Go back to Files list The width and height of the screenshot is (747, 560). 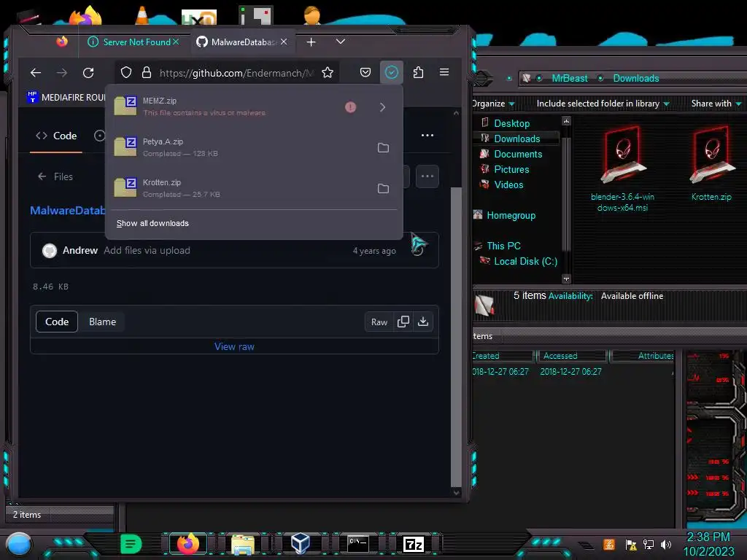[55, 176]
